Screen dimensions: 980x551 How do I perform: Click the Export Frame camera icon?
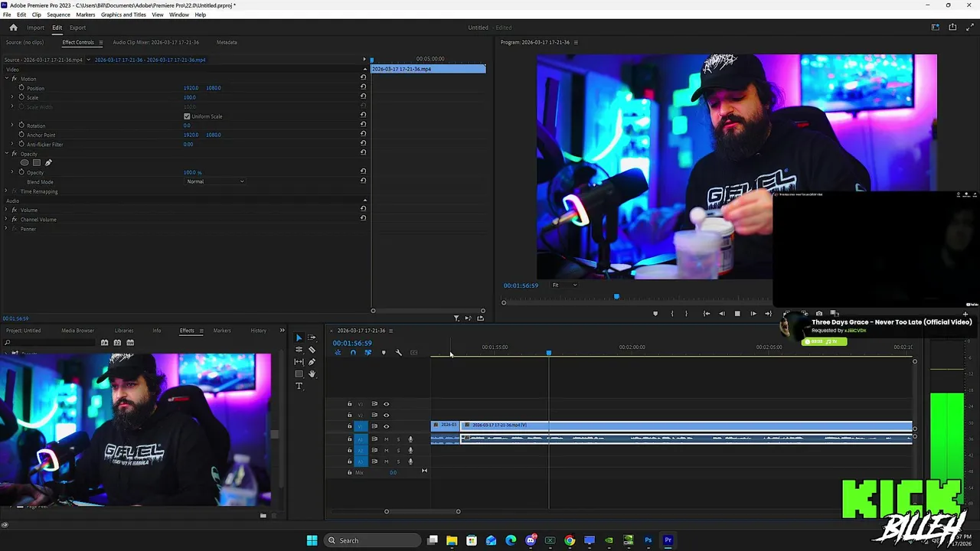point(818,314)
